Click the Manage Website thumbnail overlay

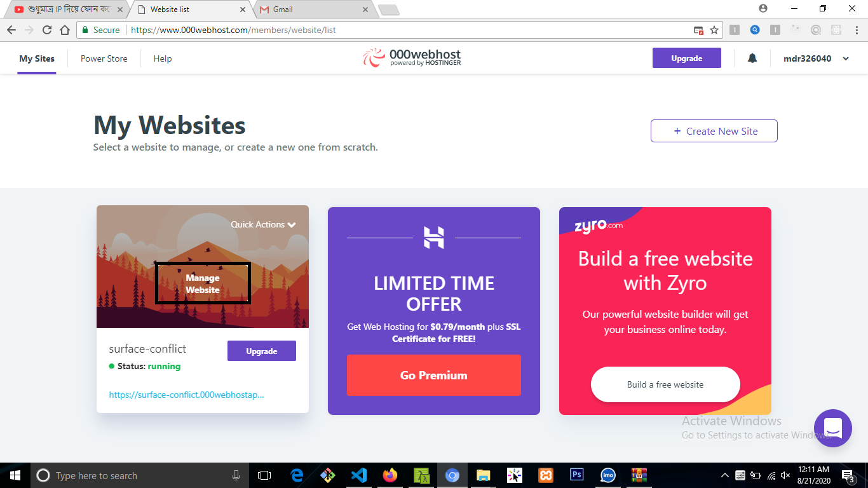pos(203,283)
